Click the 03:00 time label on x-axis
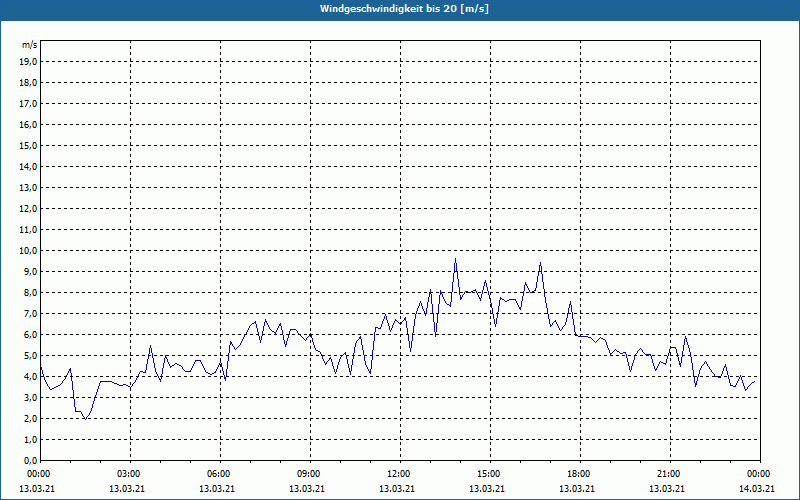Screen dimensions: 800x500 point(127,474)
